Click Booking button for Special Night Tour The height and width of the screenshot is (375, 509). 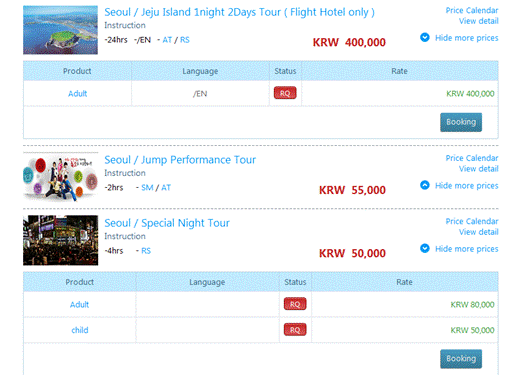[461, 359]
